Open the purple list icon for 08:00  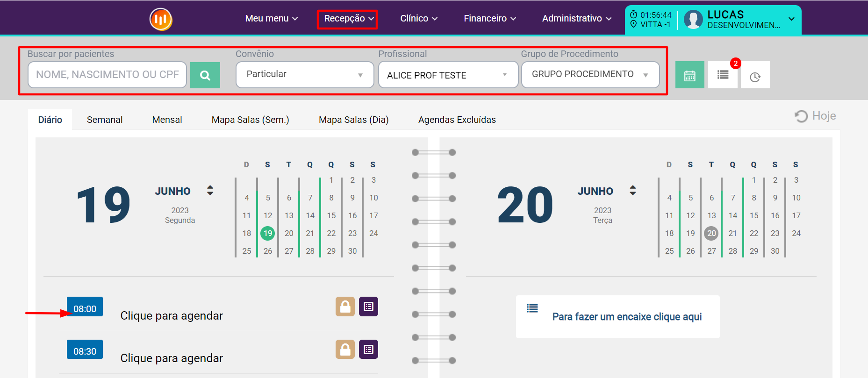click(368, 307)
